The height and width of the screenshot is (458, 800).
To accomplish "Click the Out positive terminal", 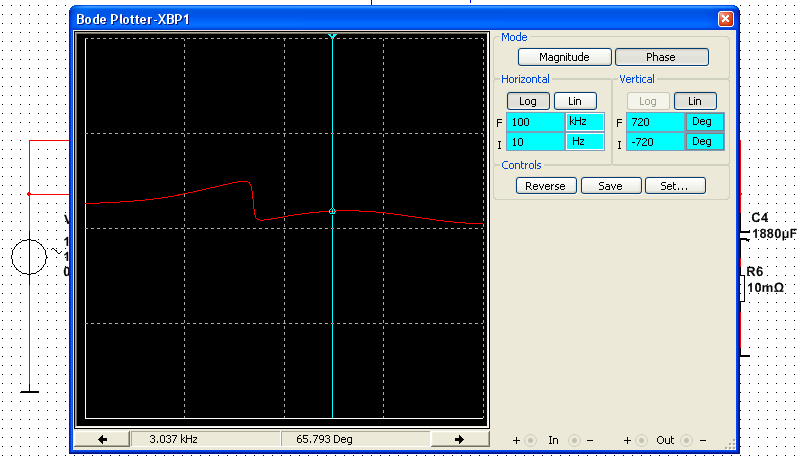I will 642,440.
